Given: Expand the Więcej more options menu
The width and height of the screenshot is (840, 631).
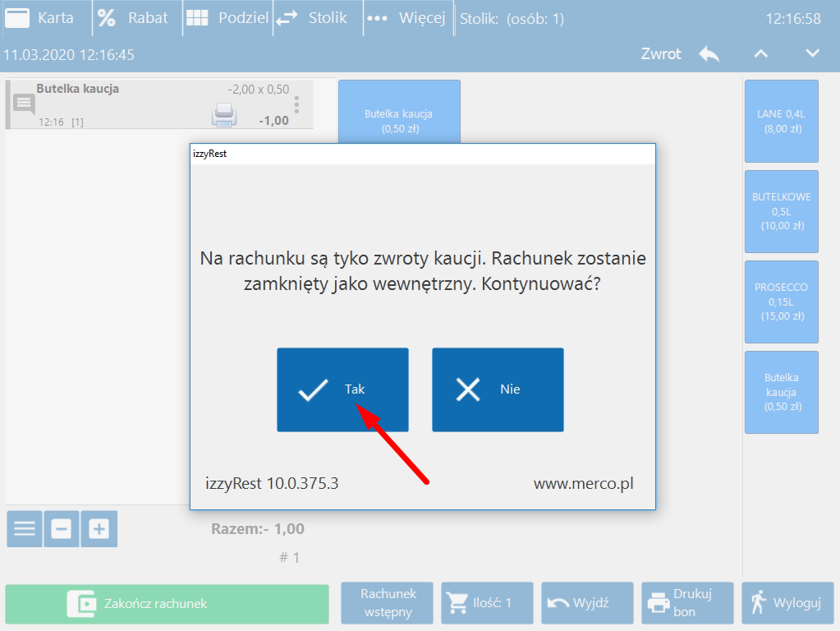Looking at the screenshot, I should [x=406, y=18].
